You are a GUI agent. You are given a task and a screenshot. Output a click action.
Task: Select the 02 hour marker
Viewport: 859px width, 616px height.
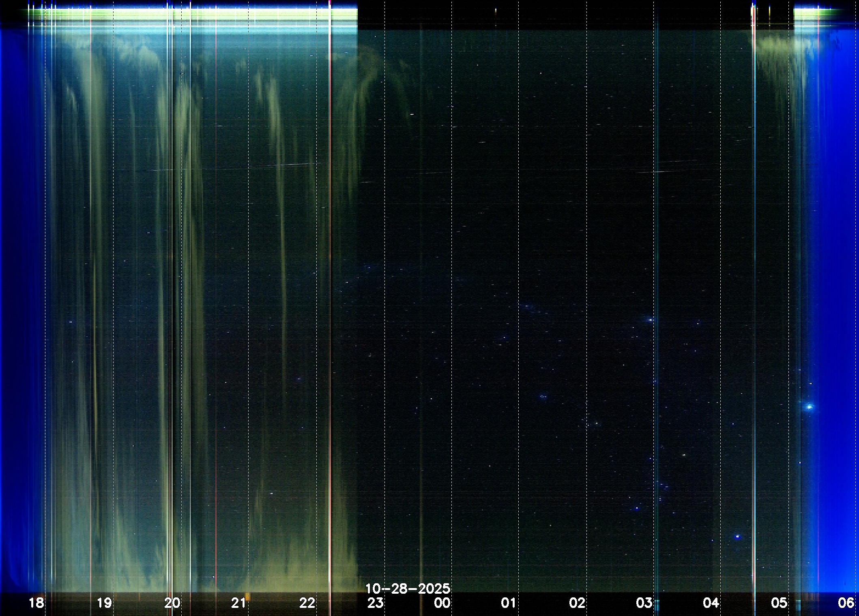click(x=577, y=603)
